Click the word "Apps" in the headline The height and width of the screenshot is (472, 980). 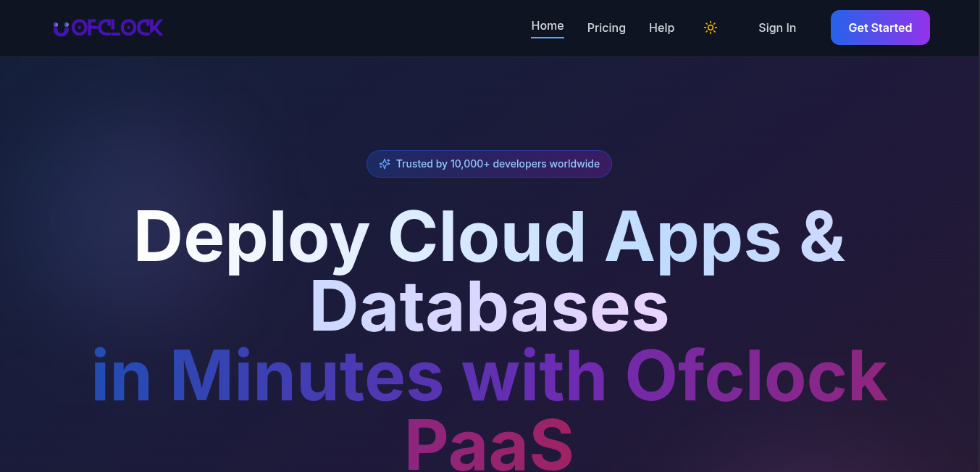pyautogui.click(x=693, y=238)
